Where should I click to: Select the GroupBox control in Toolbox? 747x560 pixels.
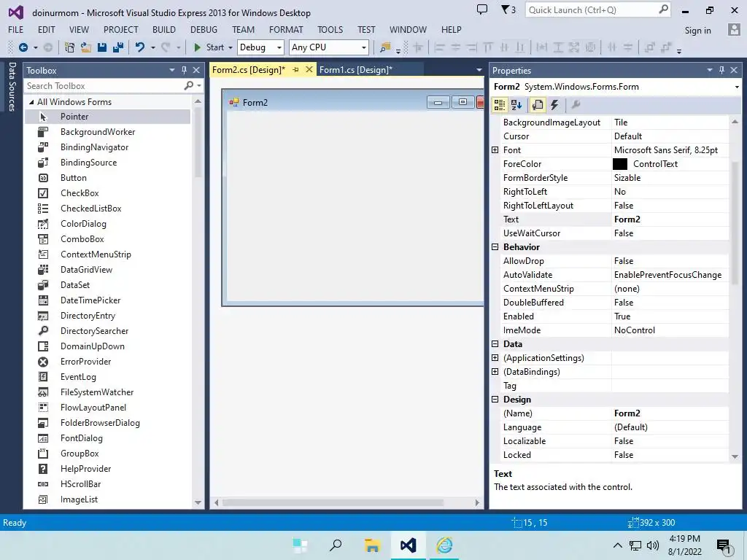pyautogui.click(x=108, y=454)
